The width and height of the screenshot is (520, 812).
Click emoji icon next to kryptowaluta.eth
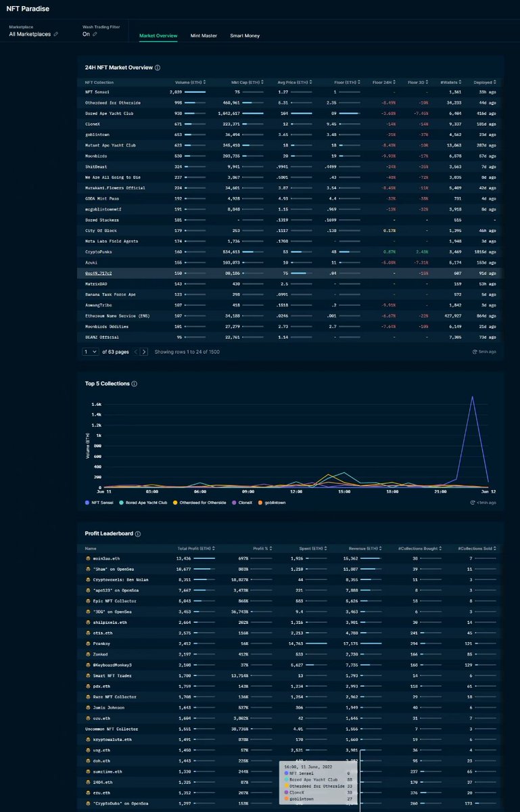88,740
